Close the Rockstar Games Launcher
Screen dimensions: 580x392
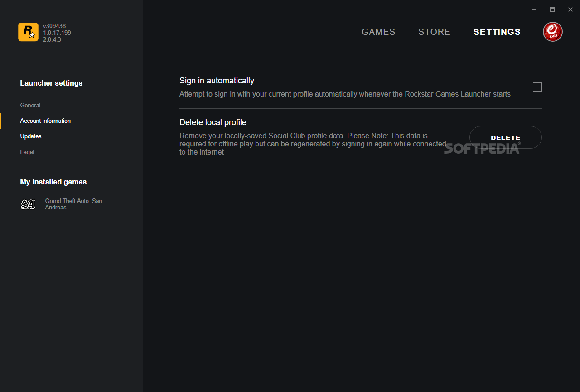[x=570, y=10]
